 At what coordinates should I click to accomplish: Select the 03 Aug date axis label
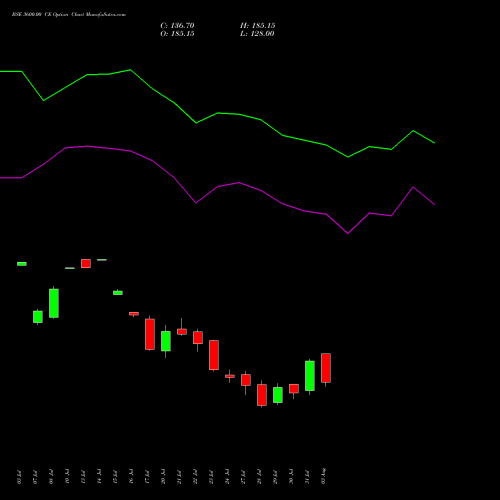(323, 476)
